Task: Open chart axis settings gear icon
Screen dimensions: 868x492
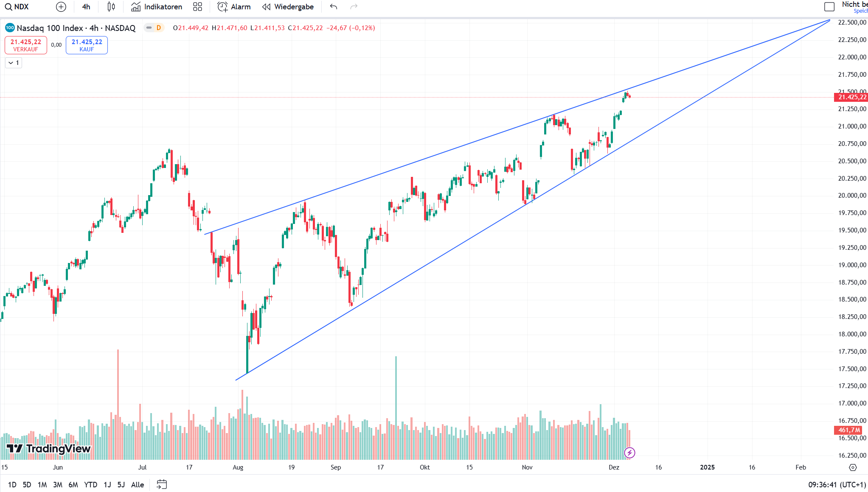Action: [853, 467]
